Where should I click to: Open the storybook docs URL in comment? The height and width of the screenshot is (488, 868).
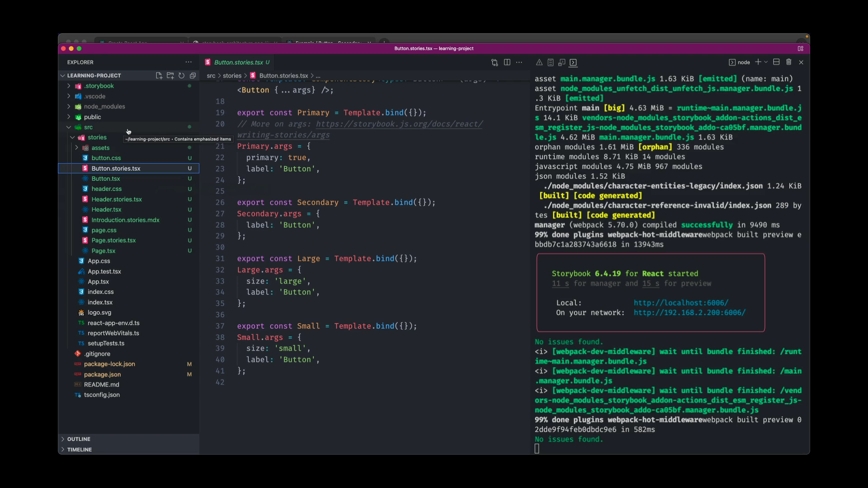click(399, 124)
